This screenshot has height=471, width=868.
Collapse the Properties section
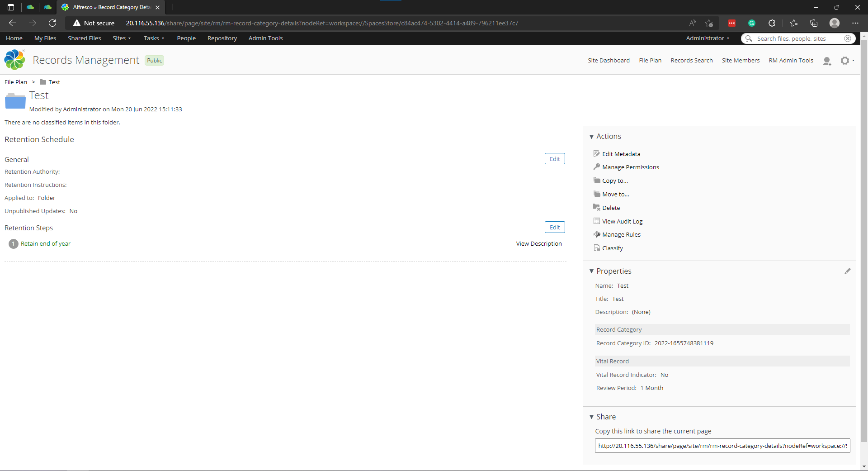click(x=591, y=271)
